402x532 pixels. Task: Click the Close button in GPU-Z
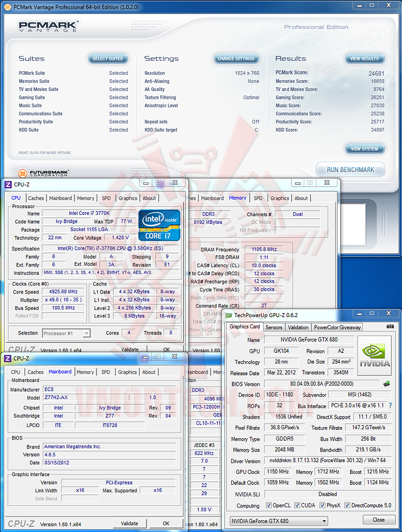click(379, 520)
